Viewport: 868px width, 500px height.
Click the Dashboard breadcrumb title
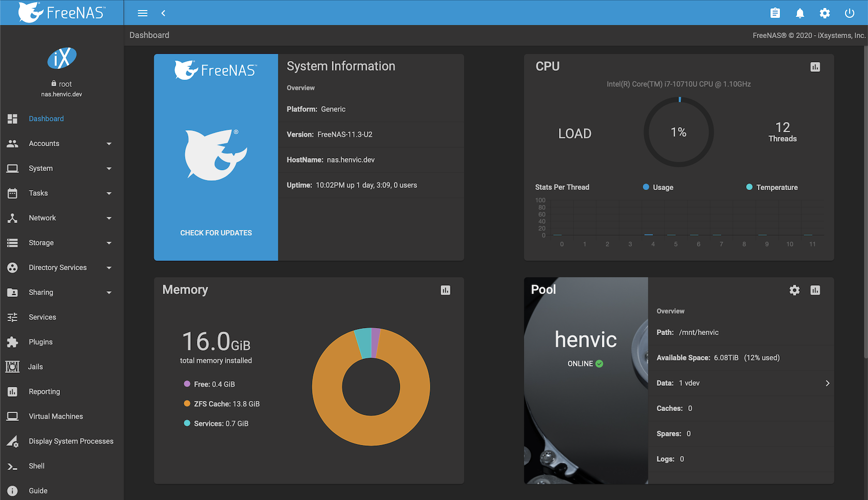tap(149, 35)
